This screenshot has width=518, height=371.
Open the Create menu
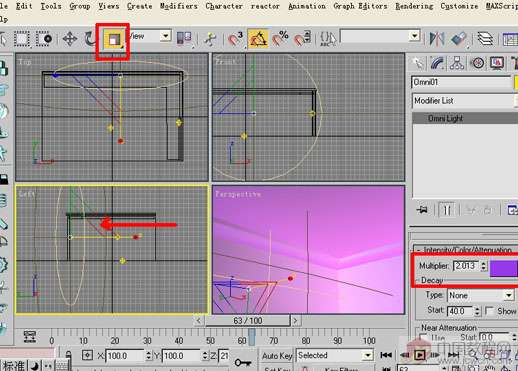pos(139,6)
